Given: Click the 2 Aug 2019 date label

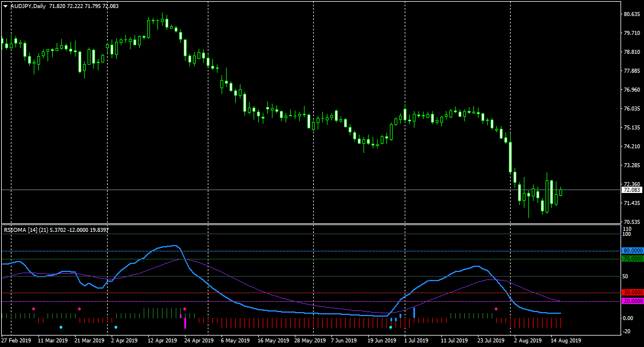Looking at the screenshot, I should [528, 341].
